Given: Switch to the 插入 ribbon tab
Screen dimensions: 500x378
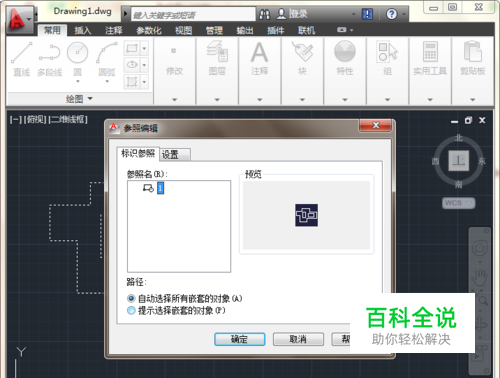Looking at the screenshot, I should tap(83, 31).
